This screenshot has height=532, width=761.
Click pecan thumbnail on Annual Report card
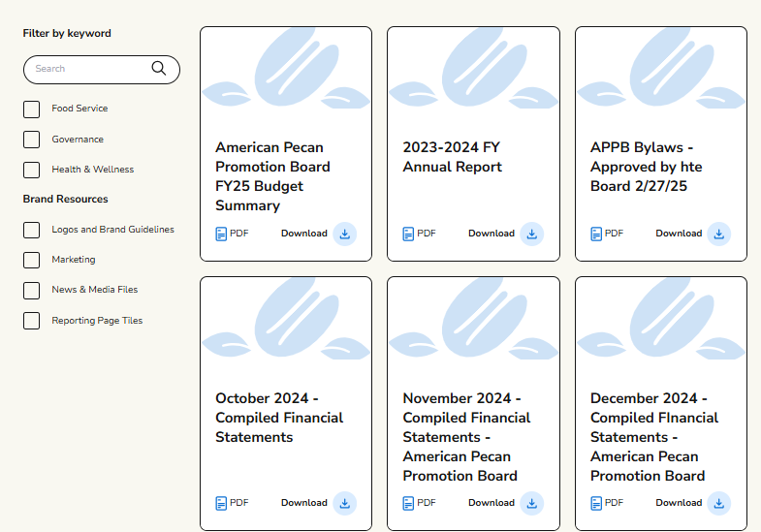[x=473, y=68]
